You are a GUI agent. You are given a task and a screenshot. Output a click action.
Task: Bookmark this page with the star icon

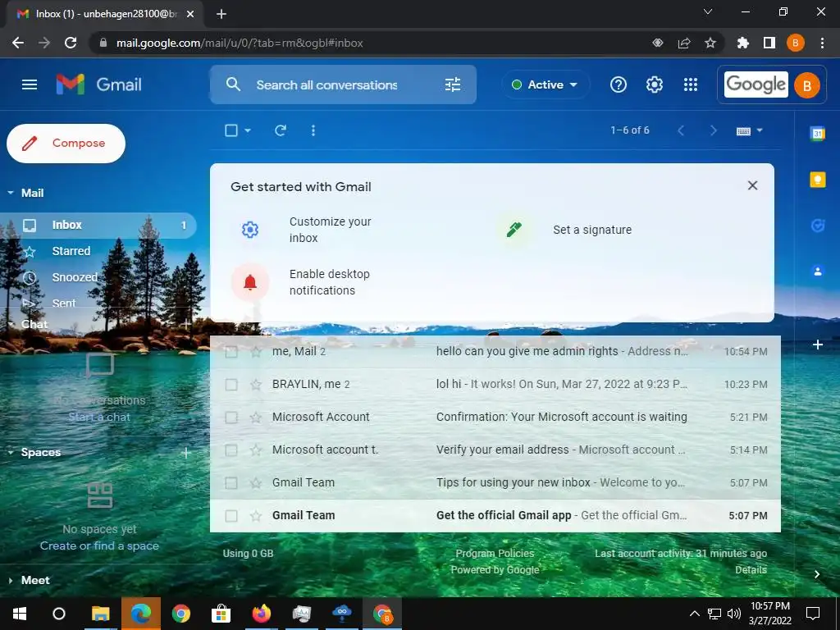tap(710, 43)
